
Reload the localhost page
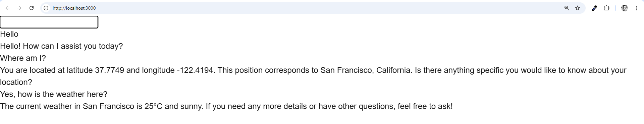(32, 8)
